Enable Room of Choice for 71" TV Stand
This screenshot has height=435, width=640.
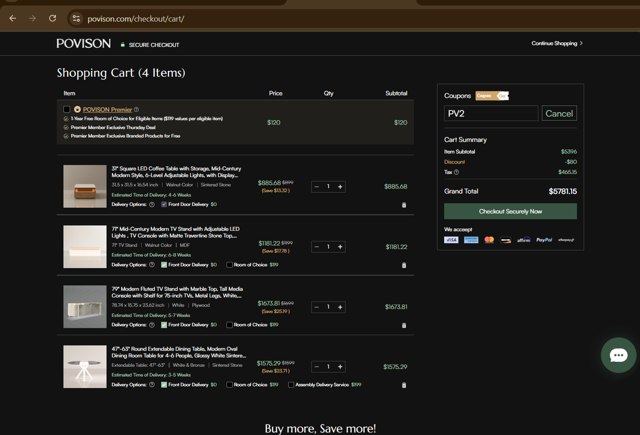[x=229, y=264]
